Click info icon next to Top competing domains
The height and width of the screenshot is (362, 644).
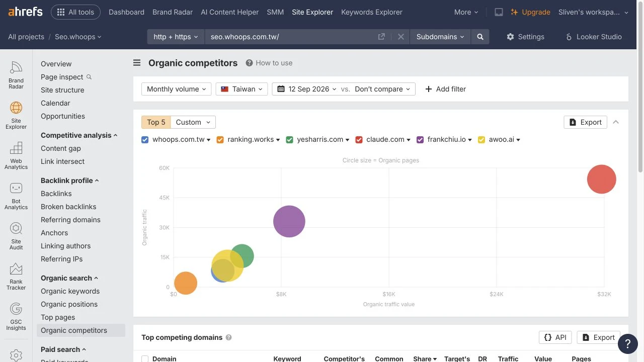tap(228, 337)
